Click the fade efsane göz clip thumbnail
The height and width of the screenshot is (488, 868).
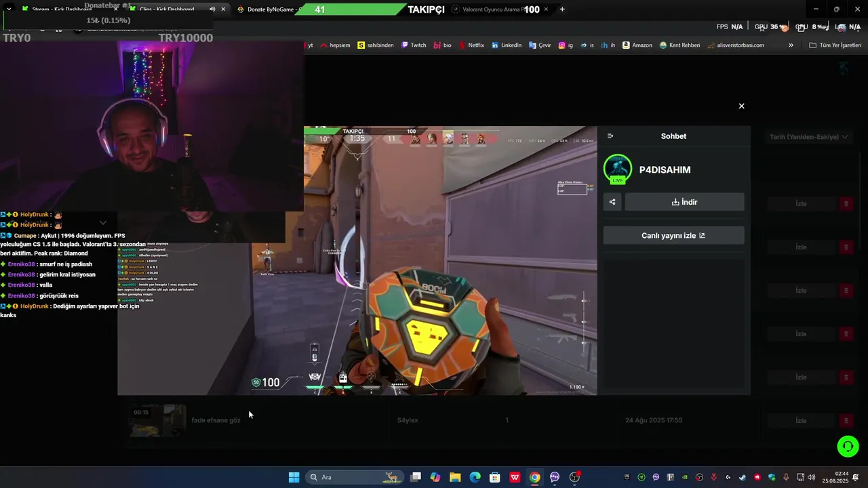157,420
